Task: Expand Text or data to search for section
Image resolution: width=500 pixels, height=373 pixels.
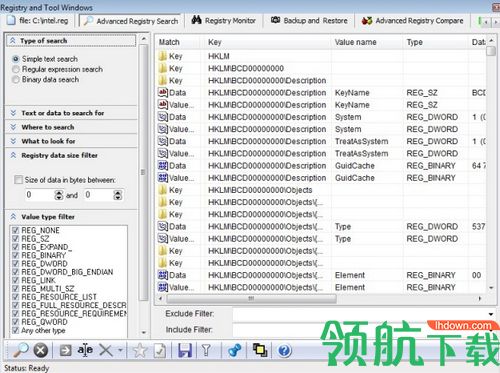Action: (x=13, y=113)
